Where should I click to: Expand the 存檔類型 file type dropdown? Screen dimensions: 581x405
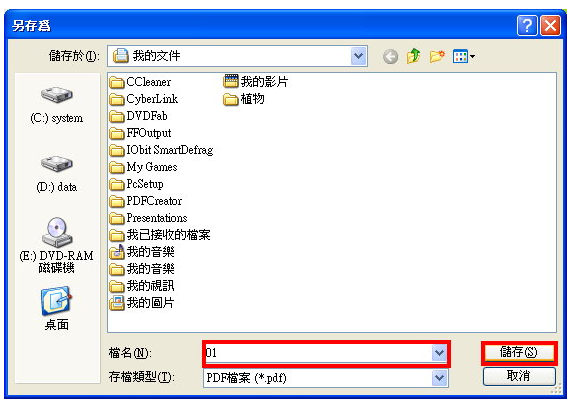439,378
